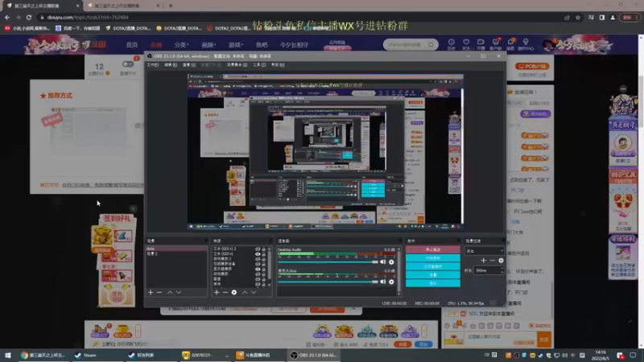Open 鱼吧 in Douyu navigation
644x362 pixels.
[262, 45]
